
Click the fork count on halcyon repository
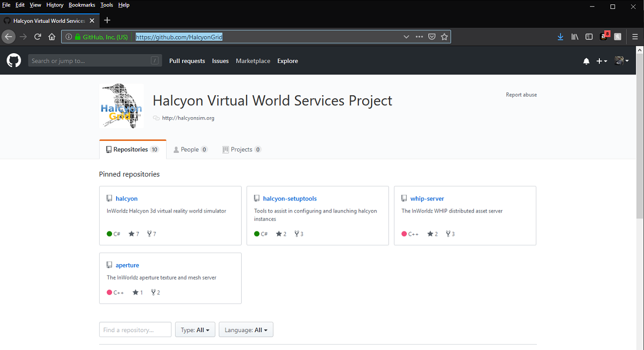(x=152, y=234)
